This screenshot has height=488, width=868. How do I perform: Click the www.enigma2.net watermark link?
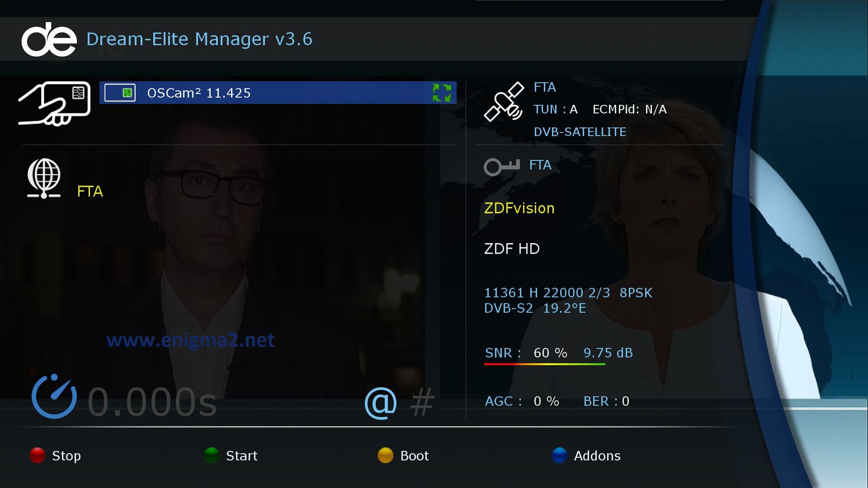tap(190, 340)
